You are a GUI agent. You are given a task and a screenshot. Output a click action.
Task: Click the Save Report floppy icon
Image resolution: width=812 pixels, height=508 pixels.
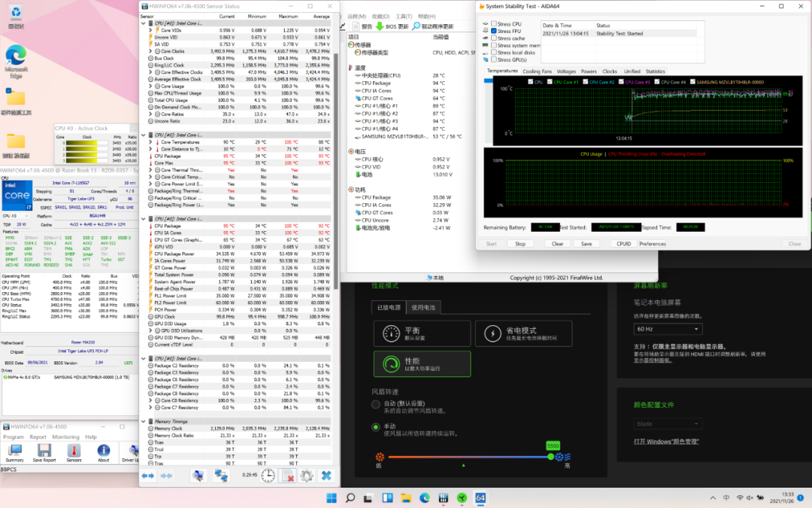coord(44,451)
